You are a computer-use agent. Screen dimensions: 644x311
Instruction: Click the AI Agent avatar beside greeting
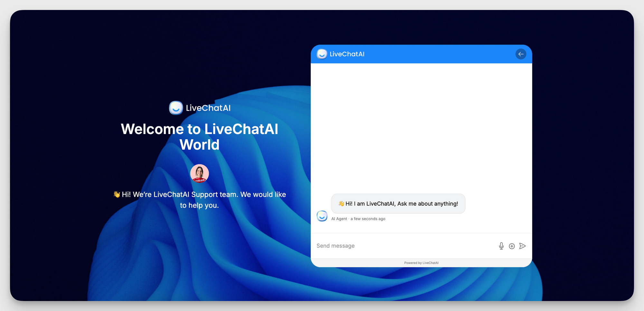click(x=322, y=216)
